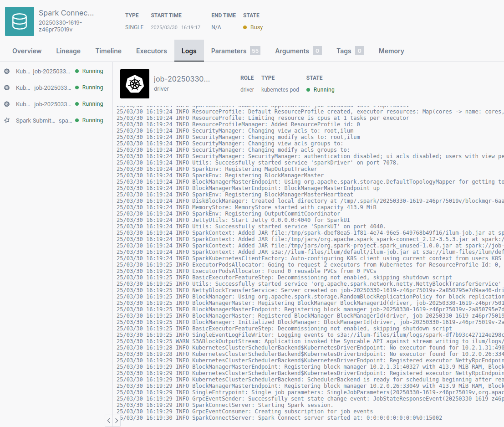The image size is (504, 427).
Task: Open the next log page with right chevron
Action: [117, 421]
